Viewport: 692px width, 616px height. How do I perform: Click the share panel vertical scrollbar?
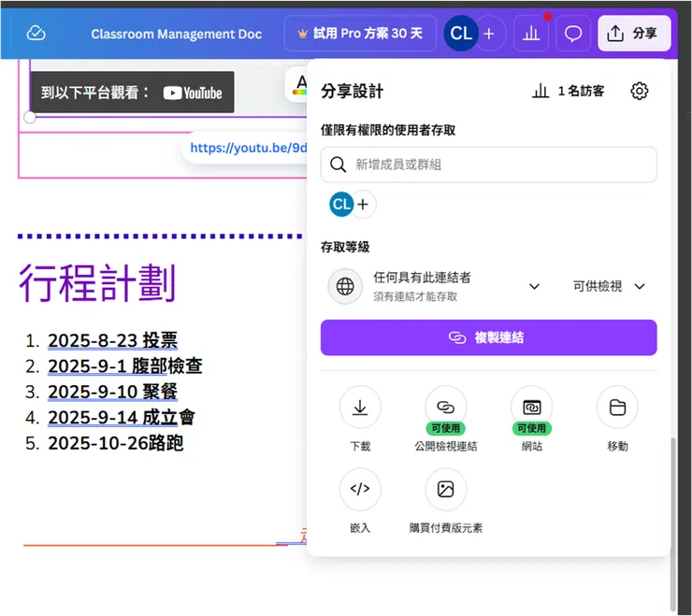(673, 523)
